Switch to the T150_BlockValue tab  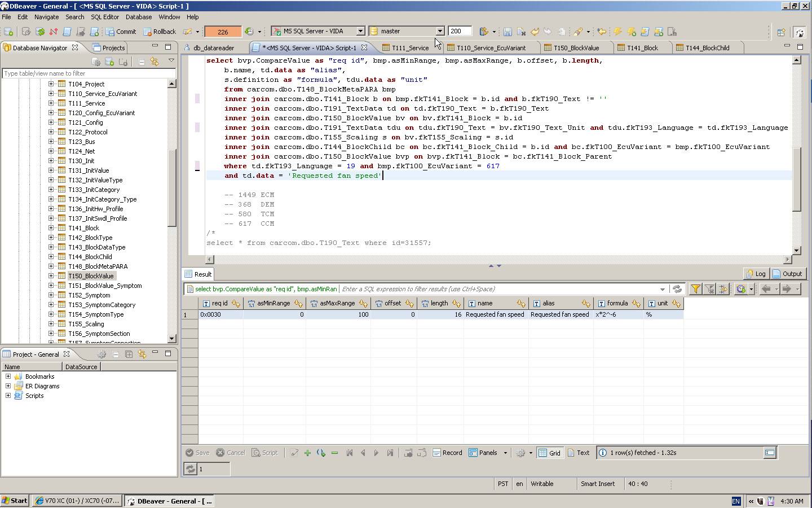tap(576, 48)
